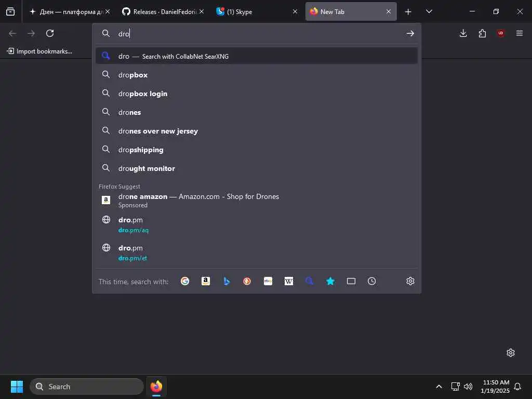Choose the 'dropshipping' suggestion
This screenshot has height=399, width=532.
(x=257, y=149)
